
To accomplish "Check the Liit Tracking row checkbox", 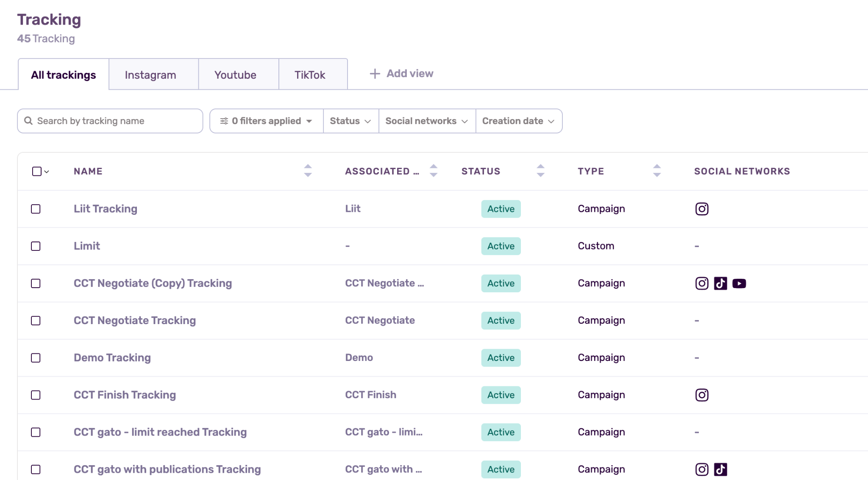I will coord(36,209).
